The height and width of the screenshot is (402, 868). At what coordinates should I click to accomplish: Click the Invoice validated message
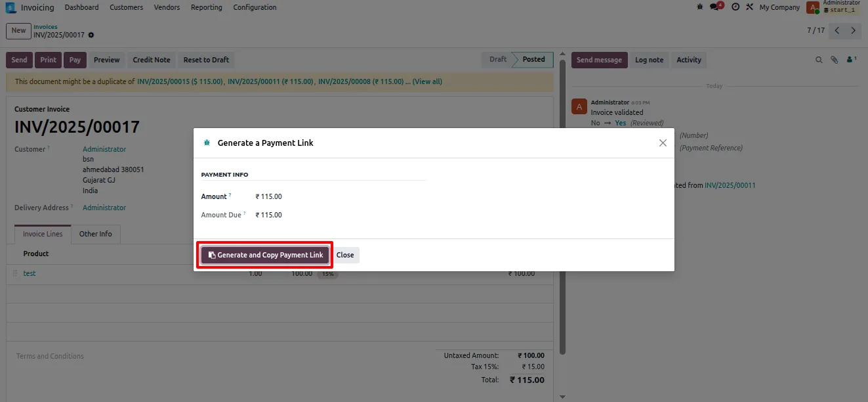617,112
